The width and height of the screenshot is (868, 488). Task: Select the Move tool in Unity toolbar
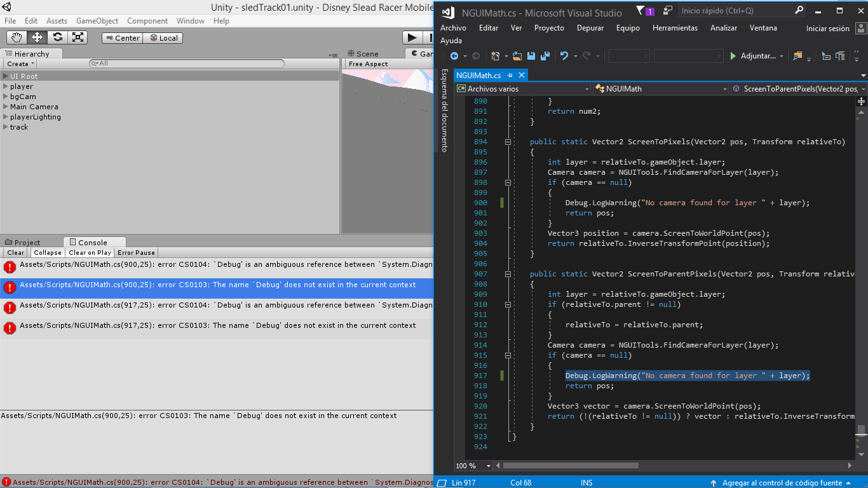[x=37, y=38]
